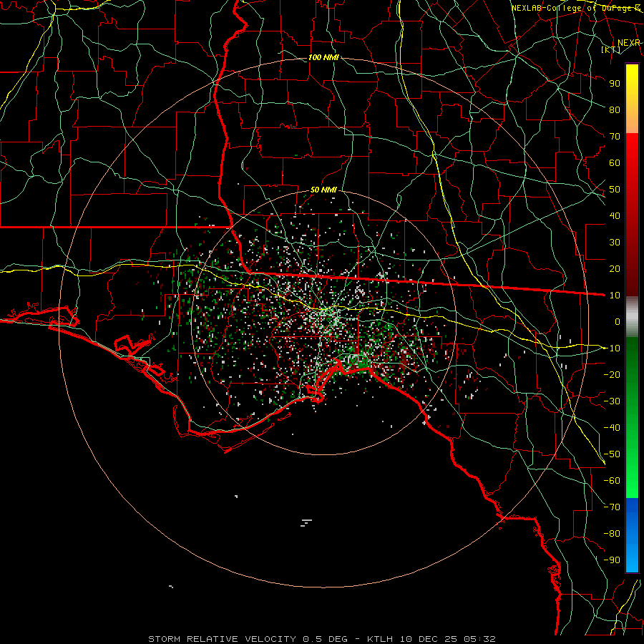Click the negative 60 scale label

[612, 481]
